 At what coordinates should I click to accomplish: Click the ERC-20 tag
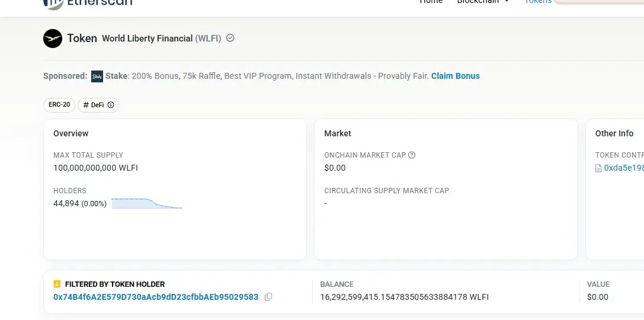(59, 105)
